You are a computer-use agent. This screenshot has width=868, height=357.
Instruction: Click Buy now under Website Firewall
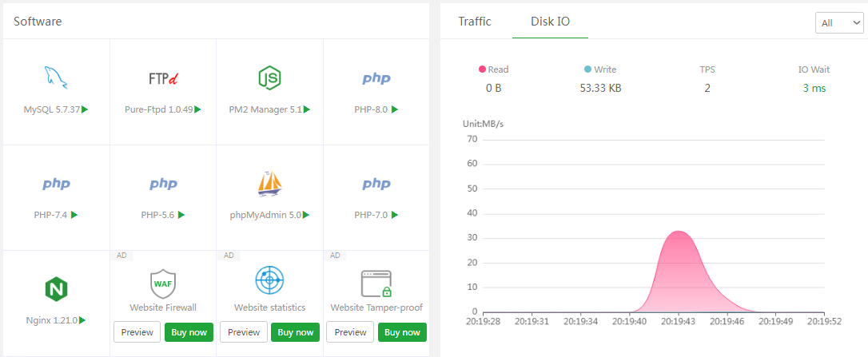click(189, 332)
